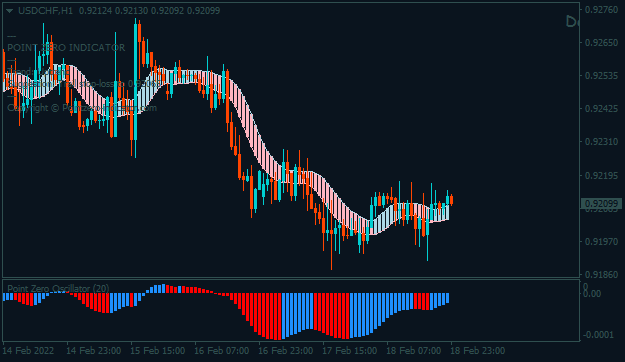
Task: Click the 0.92760 price scale label
Action: click(x=601, y=10)
